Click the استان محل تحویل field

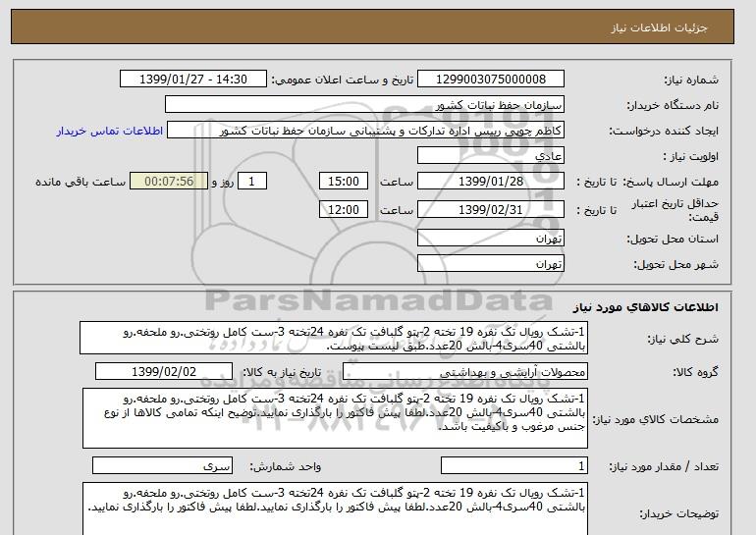coord(504,239)
